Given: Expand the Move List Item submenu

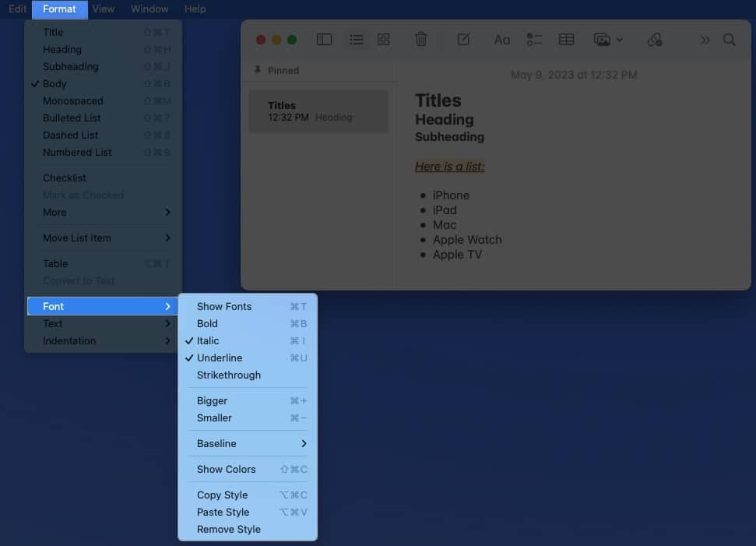Looking at the screenshot, I should (103, 238).
